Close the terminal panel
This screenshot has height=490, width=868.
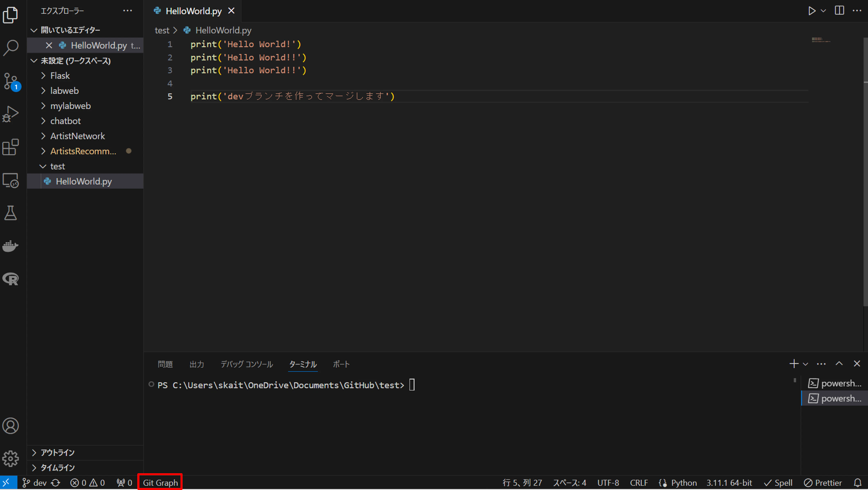(857, 364)
